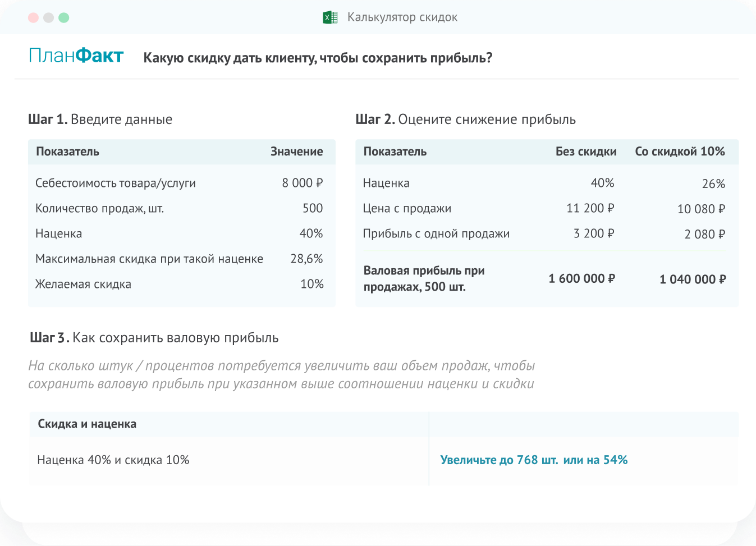This screenshot has height=546, width=756.
Task: Select the Количество продаж value 500
Action: (312, 208)
